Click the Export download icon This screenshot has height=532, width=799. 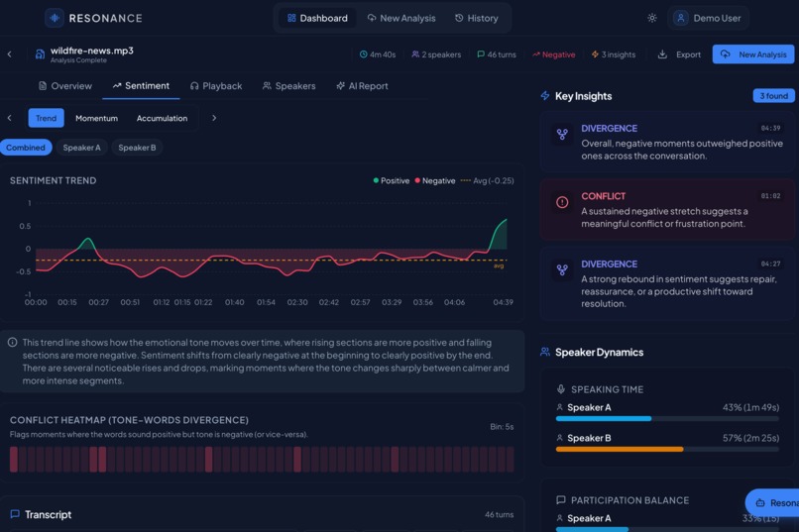(662, 54)
